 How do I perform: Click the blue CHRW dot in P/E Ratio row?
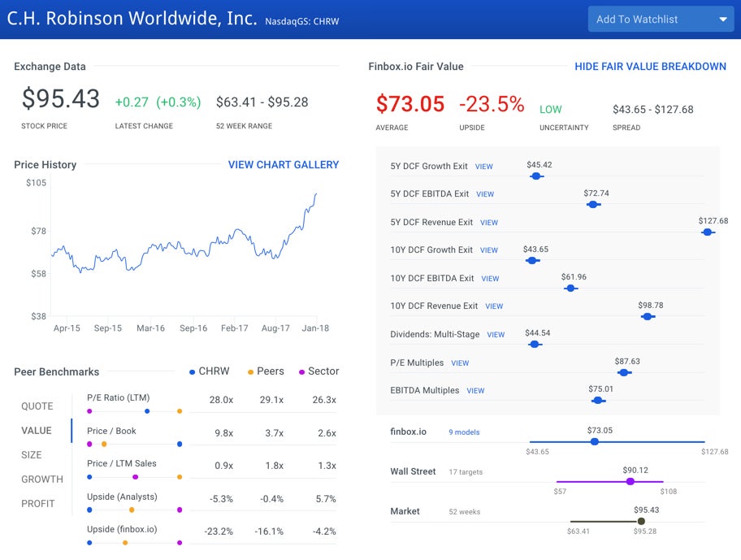147,411
